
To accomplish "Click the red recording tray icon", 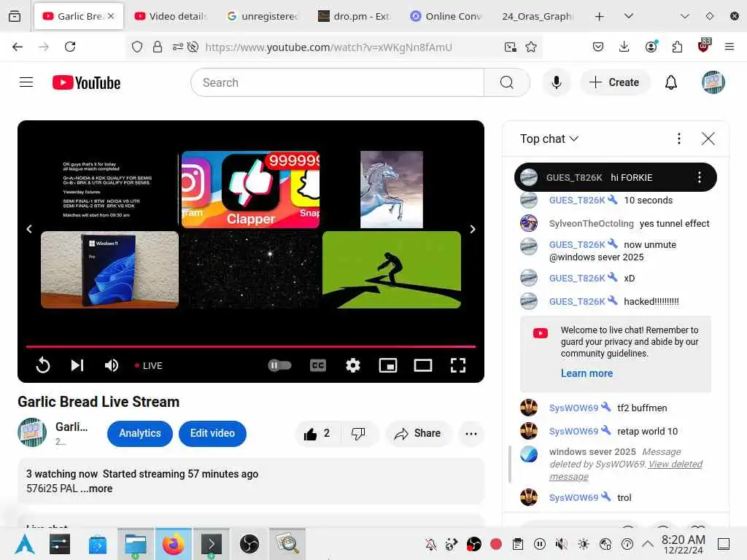I will tap(495, 544).
